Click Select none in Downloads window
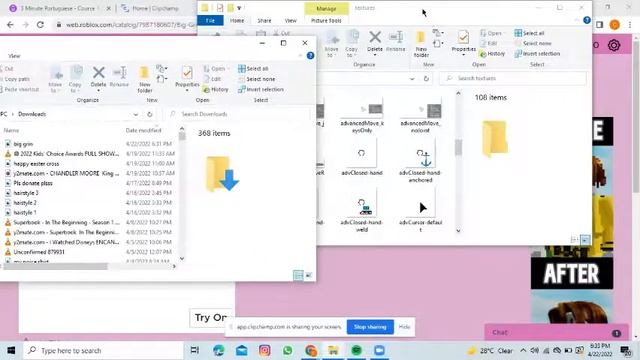 257,79
